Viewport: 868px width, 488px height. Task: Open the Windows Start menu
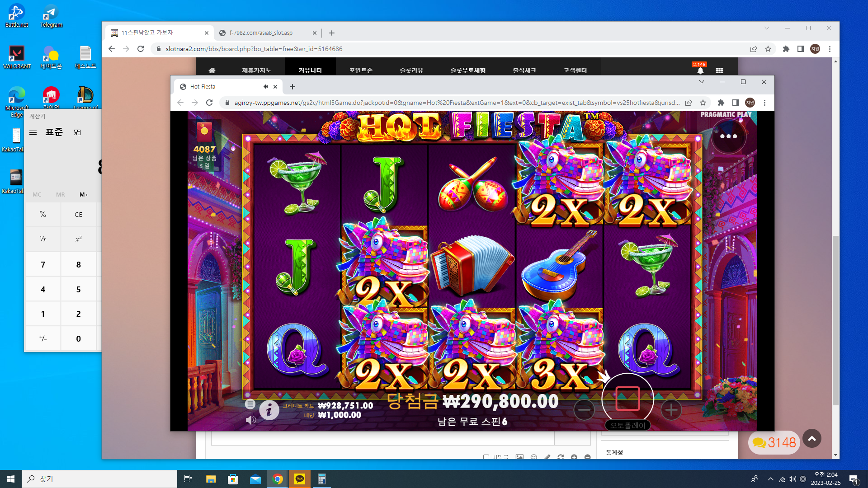point(11,479)
